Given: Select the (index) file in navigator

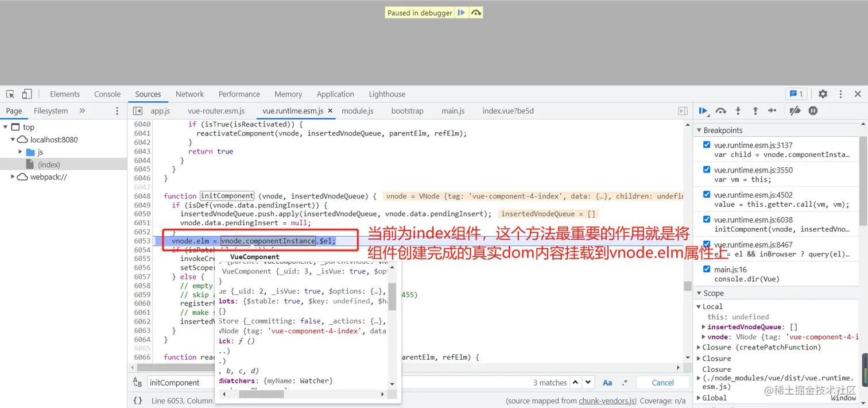Looking at the screenshot, I should click(49, 165).
